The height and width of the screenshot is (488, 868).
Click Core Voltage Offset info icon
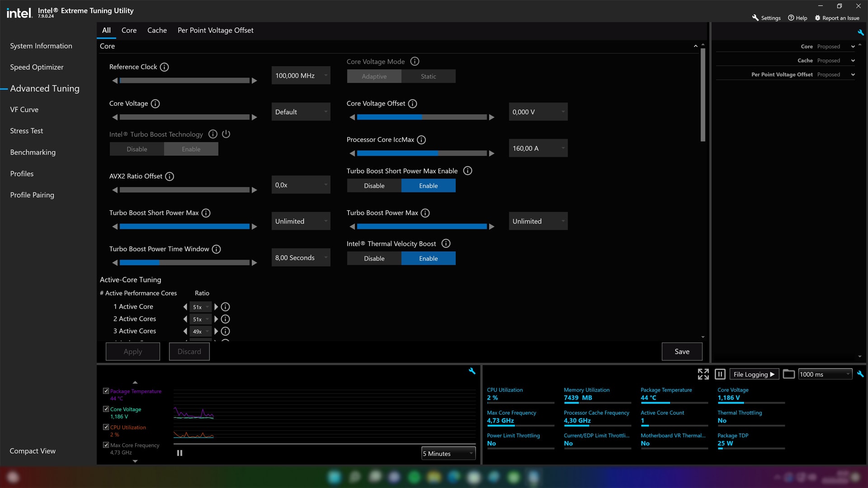[x=412, y=103]
